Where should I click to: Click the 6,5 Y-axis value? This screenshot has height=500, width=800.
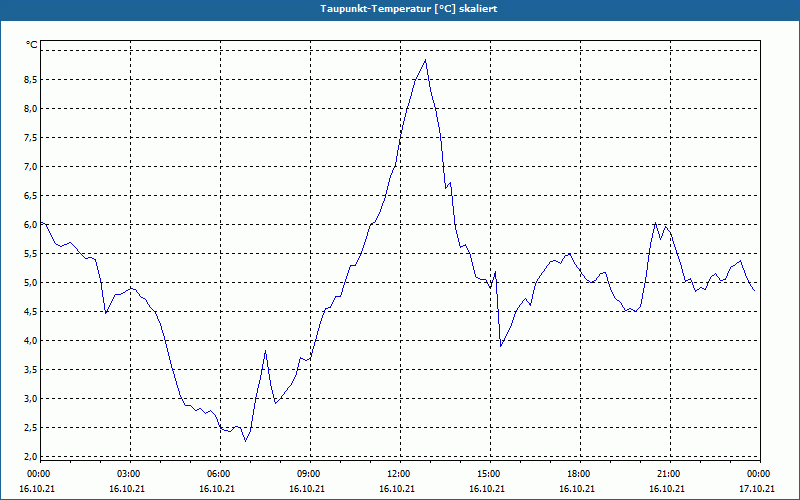tap(31, 195)
